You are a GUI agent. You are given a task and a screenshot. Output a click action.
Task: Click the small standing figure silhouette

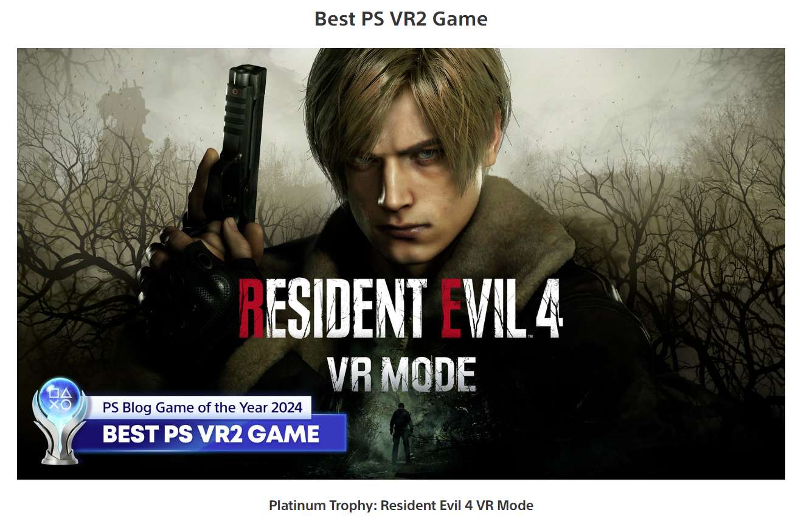click(x=401, y=433)
